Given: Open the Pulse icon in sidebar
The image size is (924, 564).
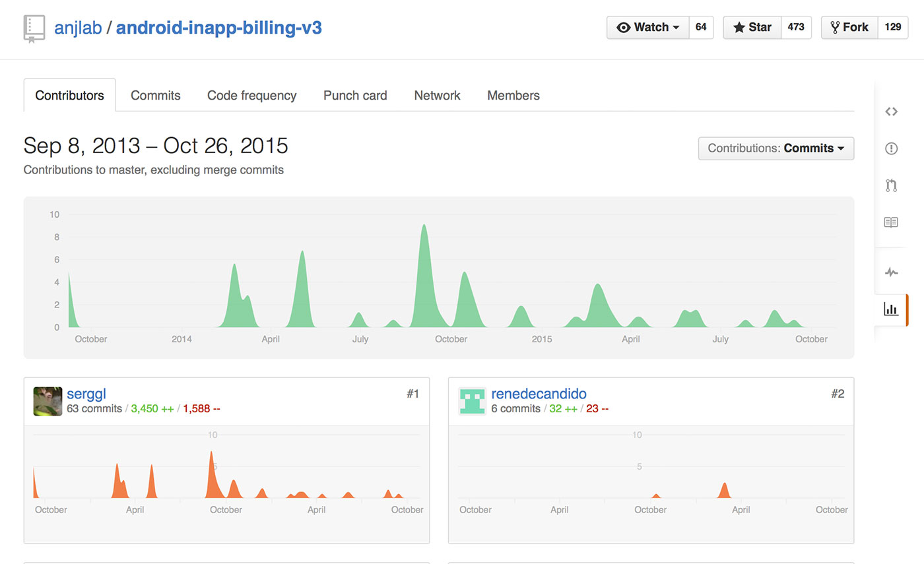Looking at the screenshot, I should point(891,272).
